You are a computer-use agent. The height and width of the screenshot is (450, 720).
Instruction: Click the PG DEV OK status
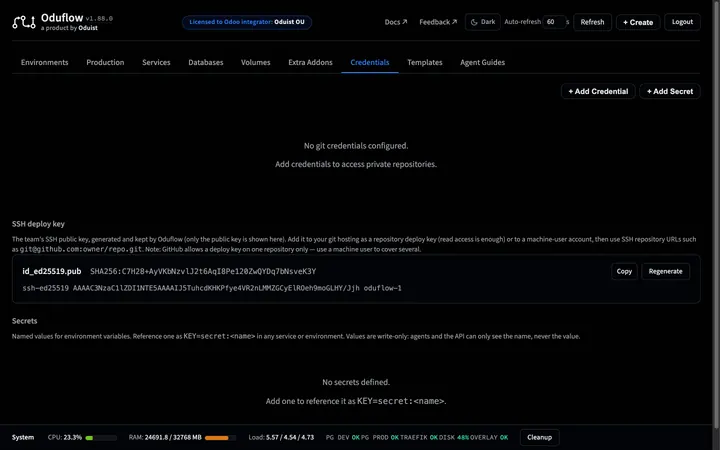pyautogui.click(x=343, y=438)
